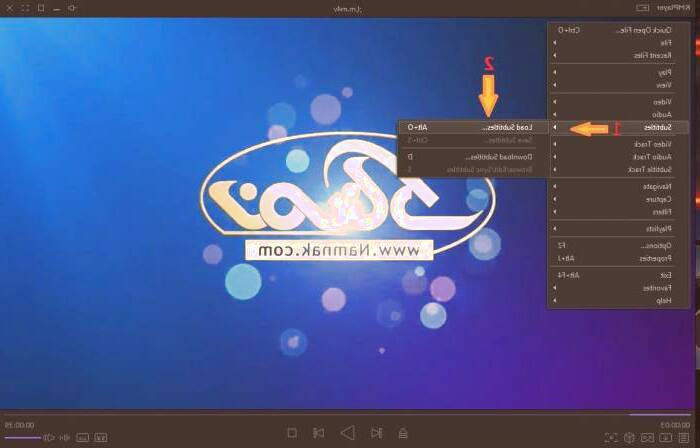The height and width of the screenshot is (448, 700).
Task: Click the small rectangular icon beside KMPlayer logo
Action: (642, 8)
